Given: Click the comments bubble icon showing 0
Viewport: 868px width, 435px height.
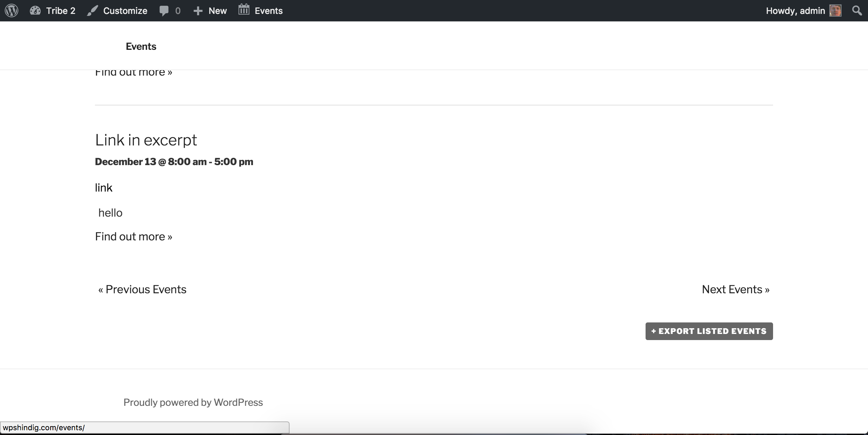Looking at the screenshot, I should pos(164,11).
